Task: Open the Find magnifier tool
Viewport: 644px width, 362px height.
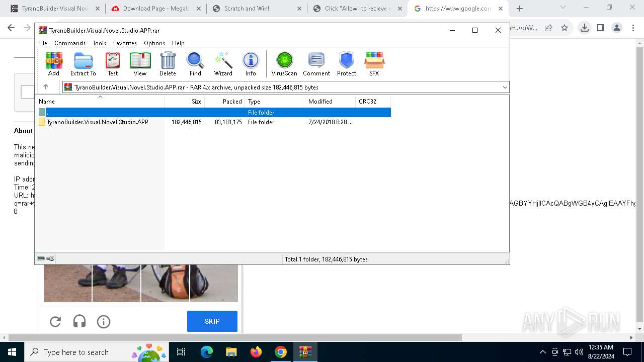Action: click(x=195, y=64)
